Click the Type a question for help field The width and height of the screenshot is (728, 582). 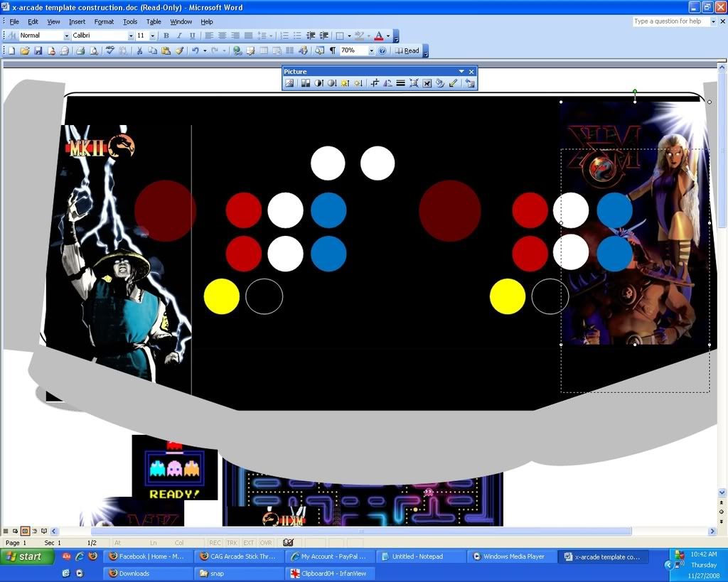pos(671,21)
